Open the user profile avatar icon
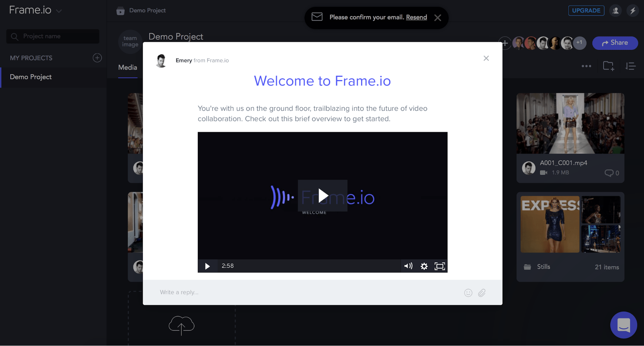This screenshot has height=346, width=644. 615,11
